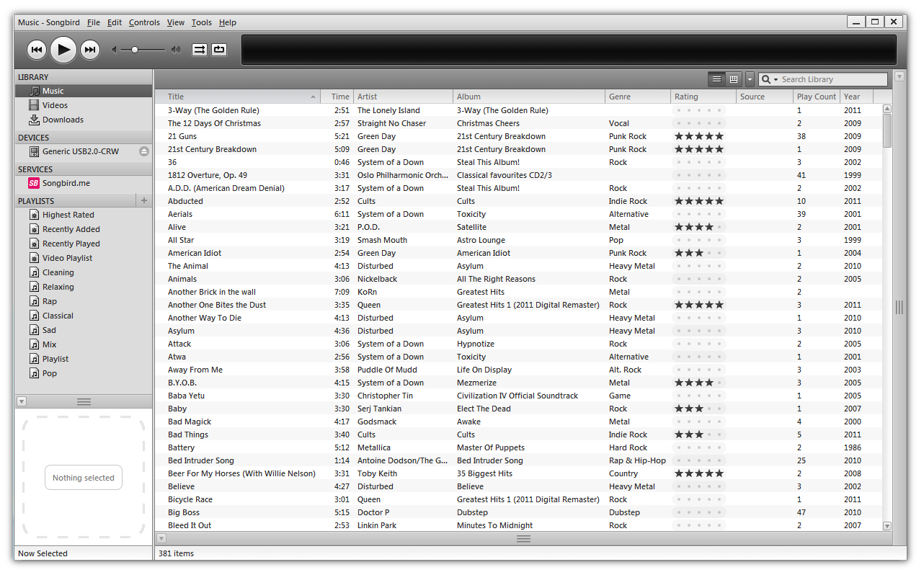Open the Edit menu
The height and width of the screenshot is (575, 924).
click(x=115, y=22)
